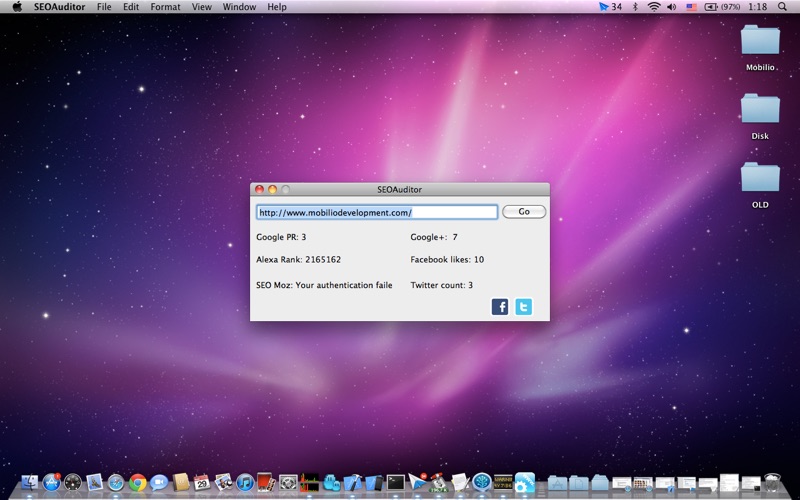
Task: Open iChat from the Dock
Action: [x=159, y=483]
